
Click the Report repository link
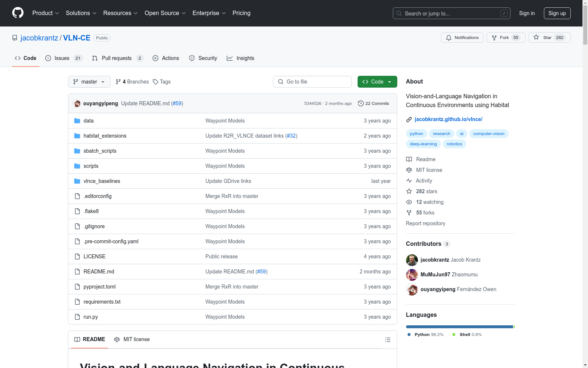426,223
